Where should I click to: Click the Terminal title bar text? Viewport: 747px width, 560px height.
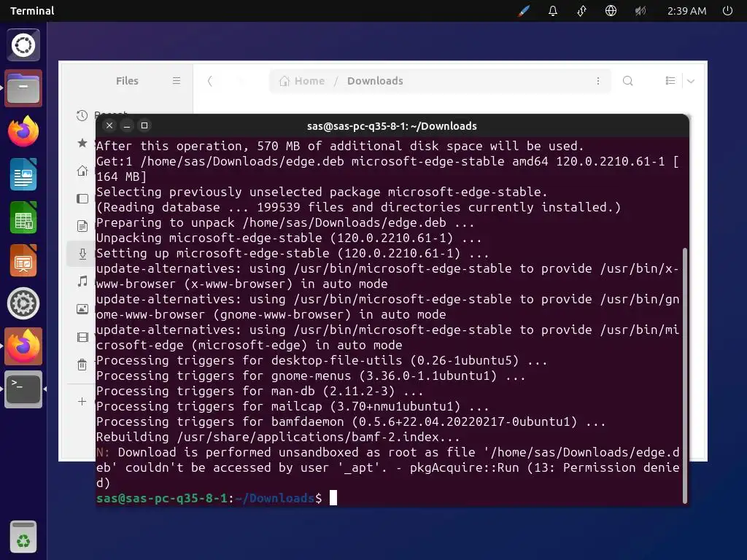click(x=392, y=126)
